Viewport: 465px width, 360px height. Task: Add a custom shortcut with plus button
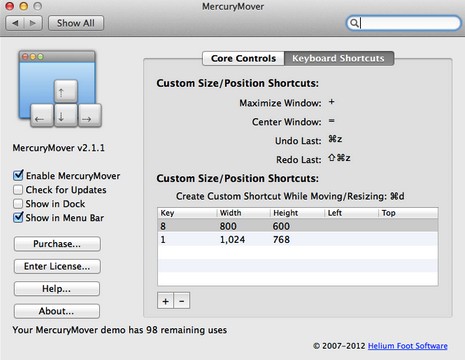coord(165,301)
